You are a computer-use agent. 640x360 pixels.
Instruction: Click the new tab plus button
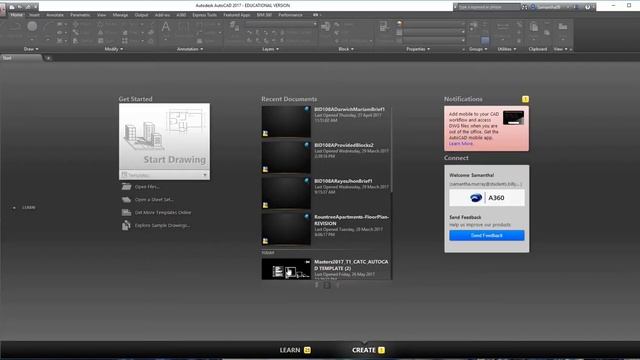48,58
